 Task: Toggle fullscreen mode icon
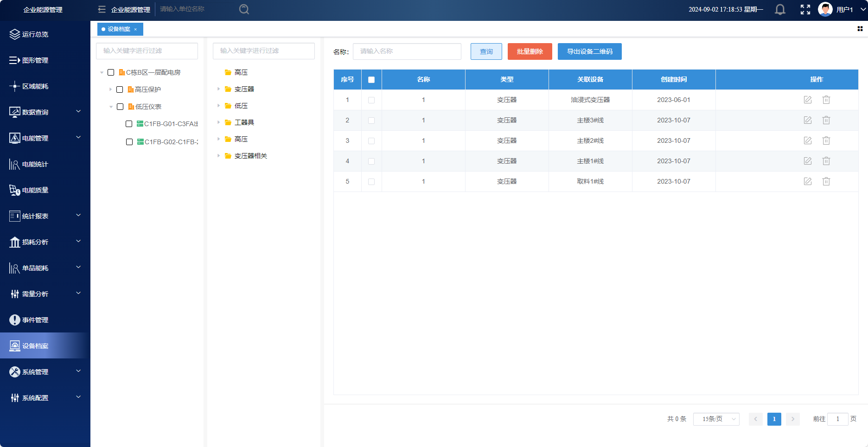[805, 9]
